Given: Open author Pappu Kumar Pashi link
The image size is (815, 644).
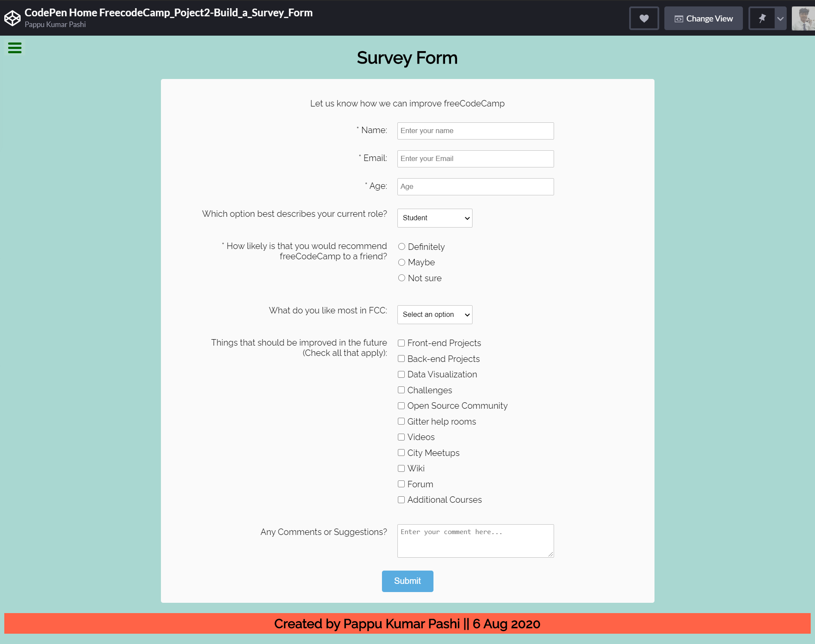Looking at the screenshot, I should click(x=55, y=24).
